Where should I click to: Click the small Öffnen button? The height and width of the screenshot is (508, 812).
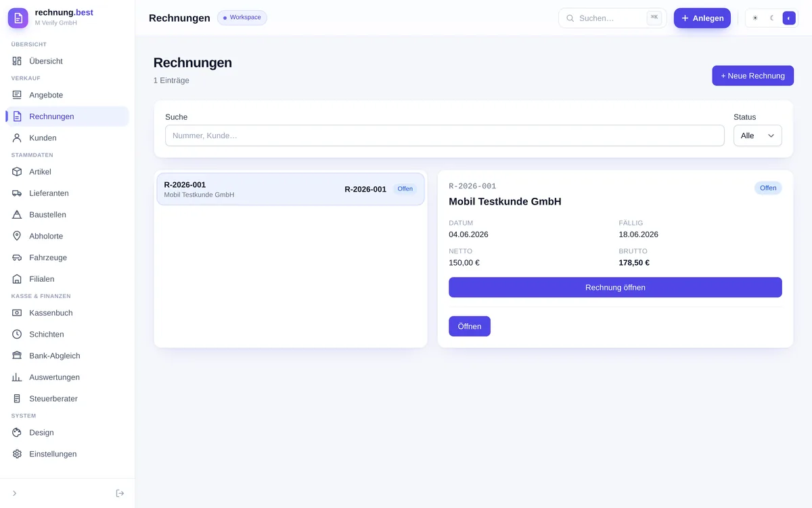click(470, 326)
